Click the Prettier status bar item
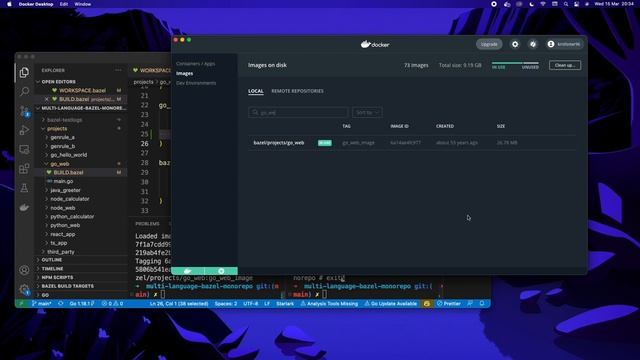 [449, 304]
